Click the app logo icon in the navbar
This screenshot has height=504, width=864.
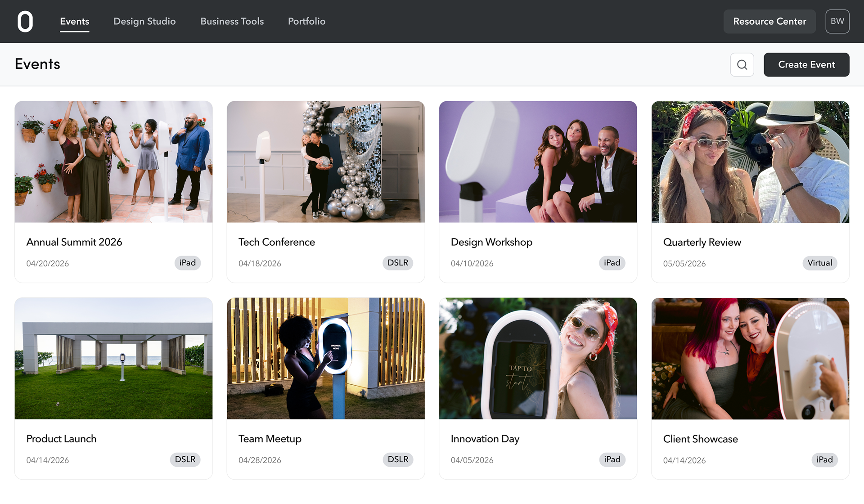pos(25,22)
